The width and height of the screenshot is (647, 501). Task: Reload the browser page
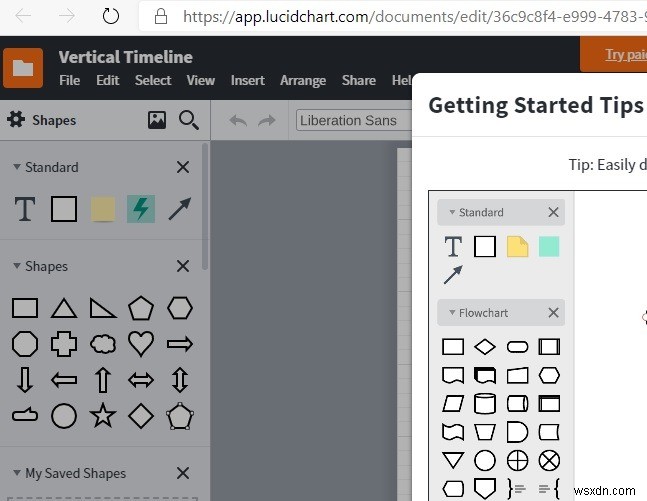(111, 17)
